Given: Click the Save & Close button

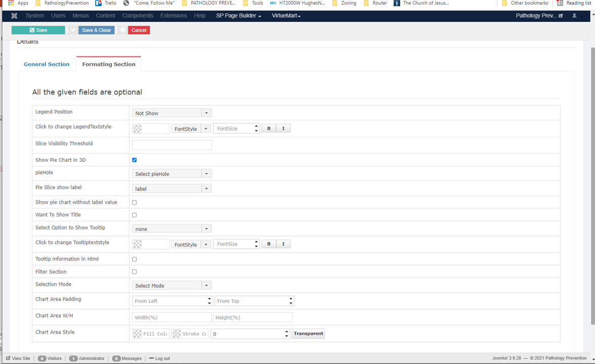Looking at the screenshot, I should click(x=96, y=30).
